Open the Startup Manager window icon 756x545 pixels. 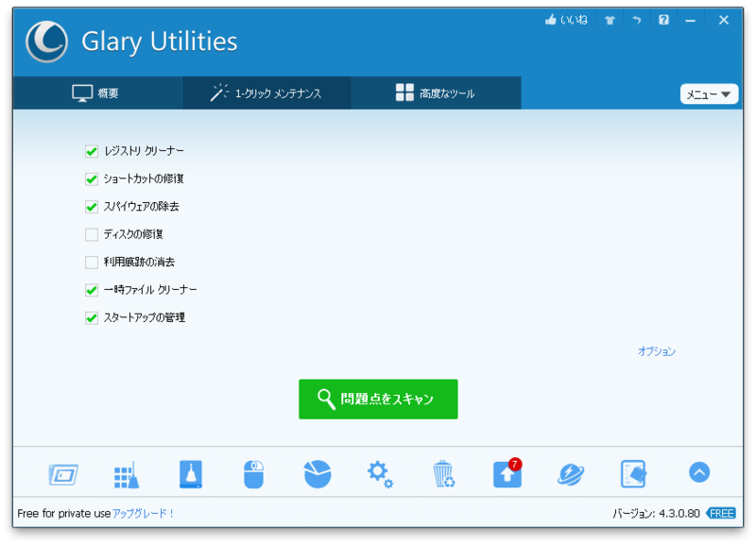(63, 475)
